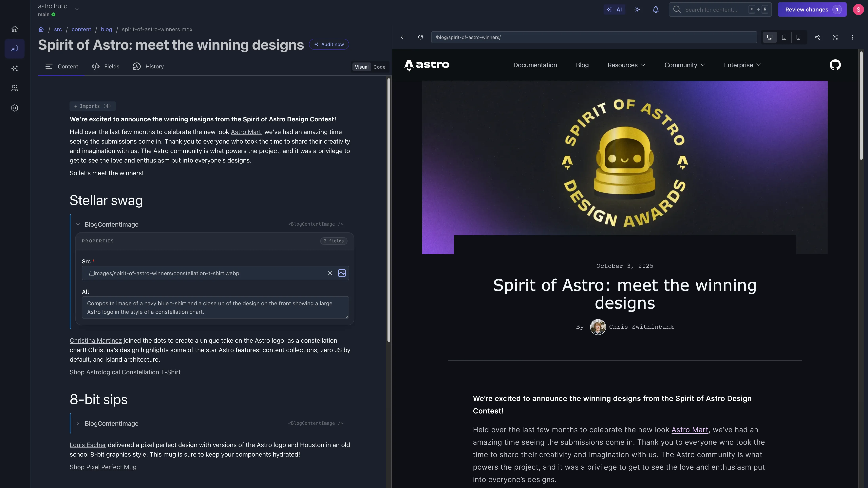Open Blog in preview nav
The width and height of the screenshot is (868, 488).
[x=582, y=65]
